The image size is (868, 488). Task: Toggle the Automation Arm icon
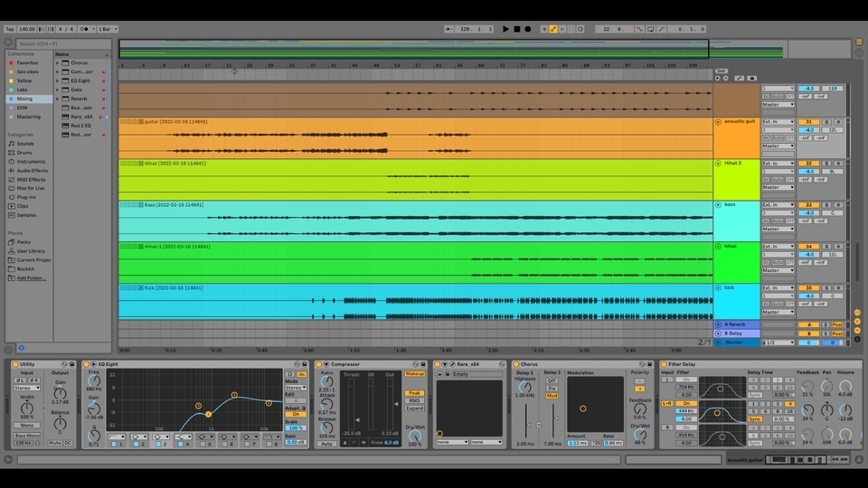(553, 29)
